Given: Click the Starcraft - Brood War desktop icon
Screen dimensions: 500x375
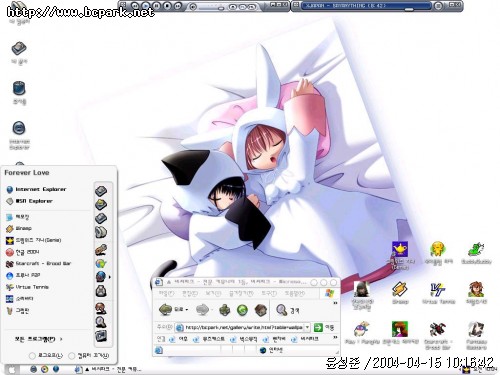Looking at the screenshot, I should pos(438,330).
